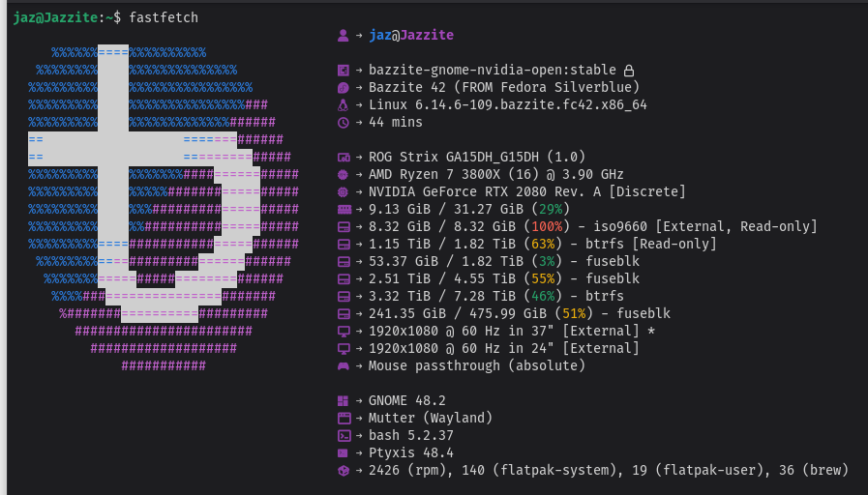Click the disk icon beside 1.15 TiB / 1.82 TiB

coord(344,245)
